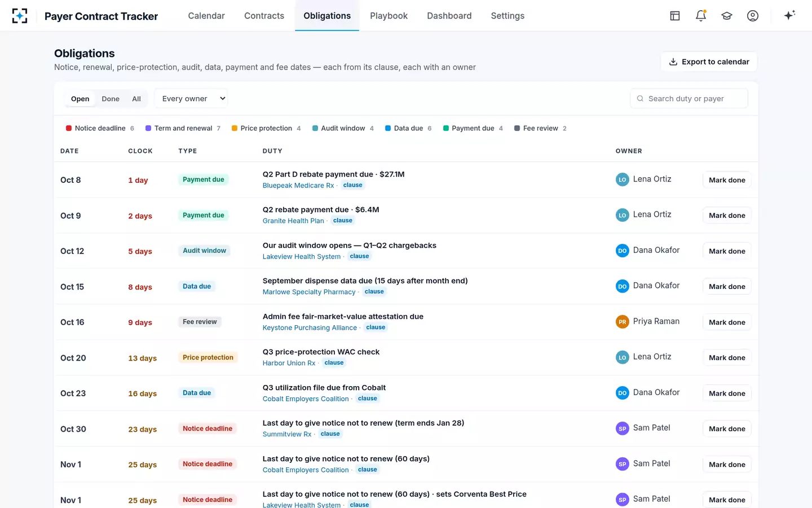This screenshot has width=812, height=508.
Task: Filter by Notice deadline legend chip
Action: click(100, 128)
